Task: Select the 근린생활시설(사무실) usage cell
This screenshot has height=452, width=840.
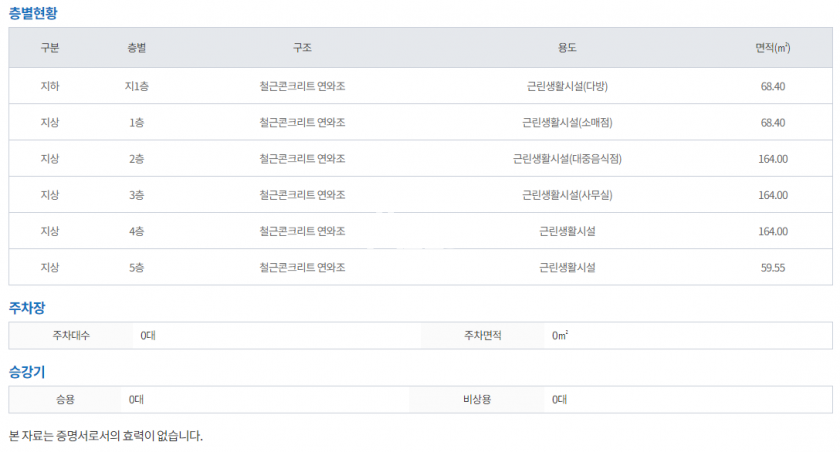Action: pyautogui.click(x=567, y=195)
